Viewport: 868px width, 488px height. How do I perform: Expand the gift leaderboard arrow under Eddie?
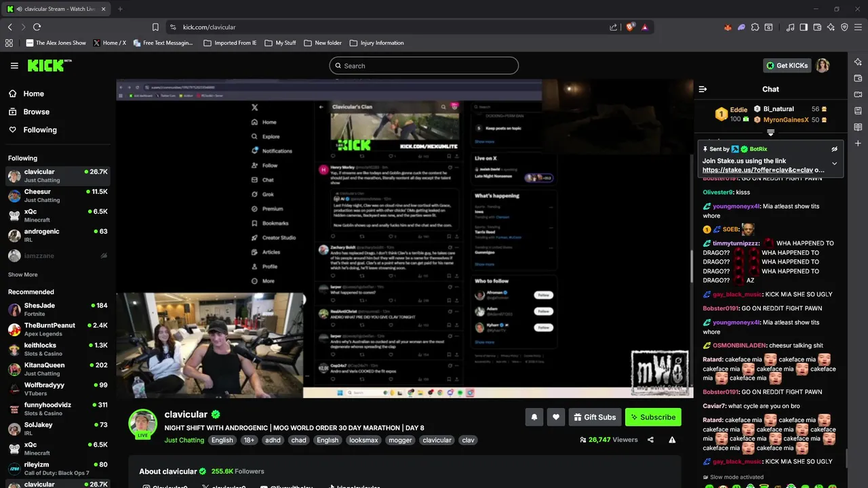point(770,133)
